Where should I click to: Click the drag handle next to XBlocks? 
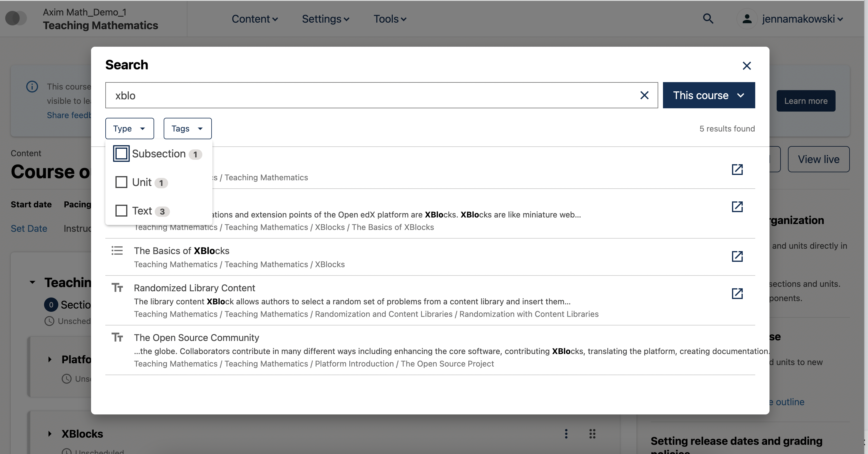592,434
